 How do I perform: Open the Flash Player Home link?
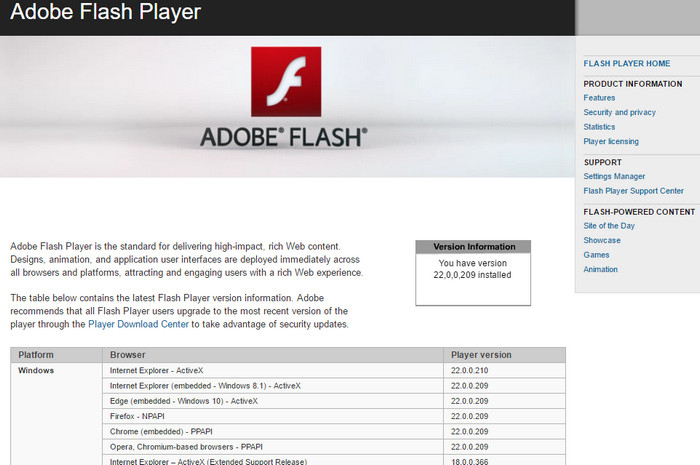pyautogui.click(x=626, y=63)
